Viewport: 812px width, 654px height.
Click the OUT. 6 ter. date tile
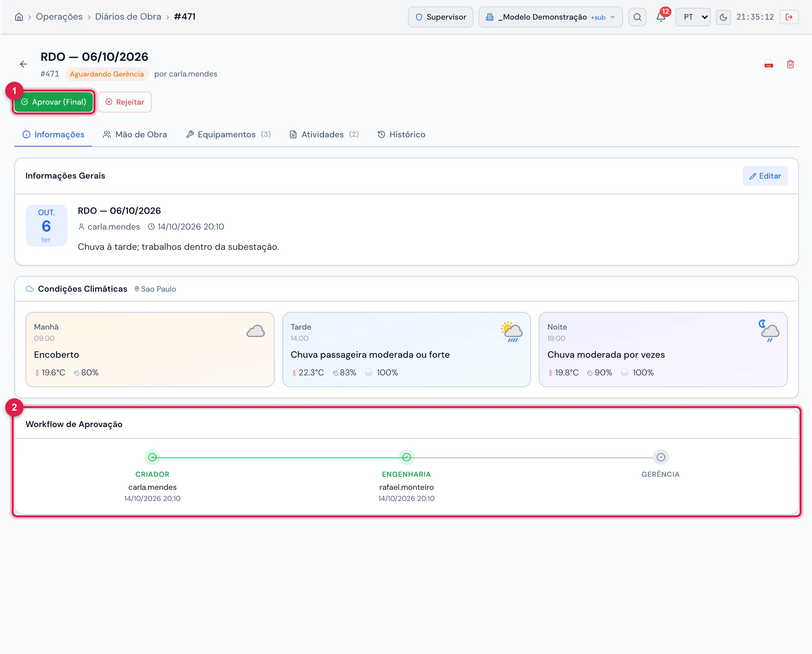[46, 226]
